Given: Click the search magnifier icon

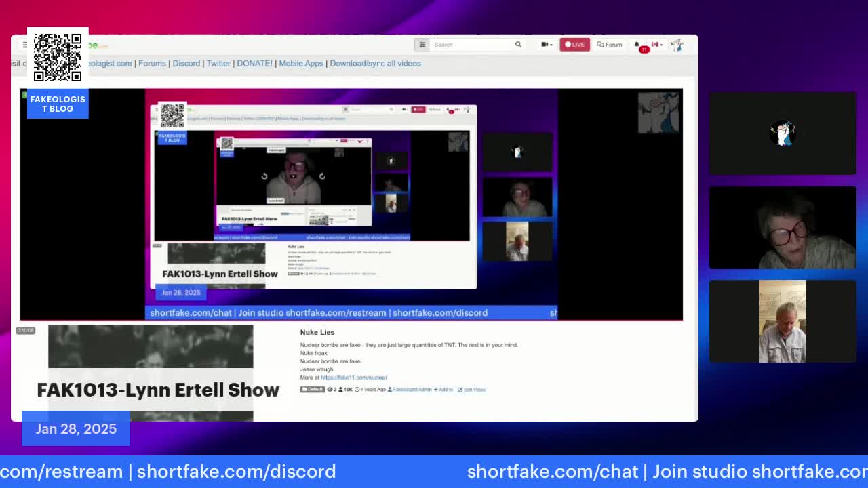Looking at the screenshot, I should tap(518, 45).
